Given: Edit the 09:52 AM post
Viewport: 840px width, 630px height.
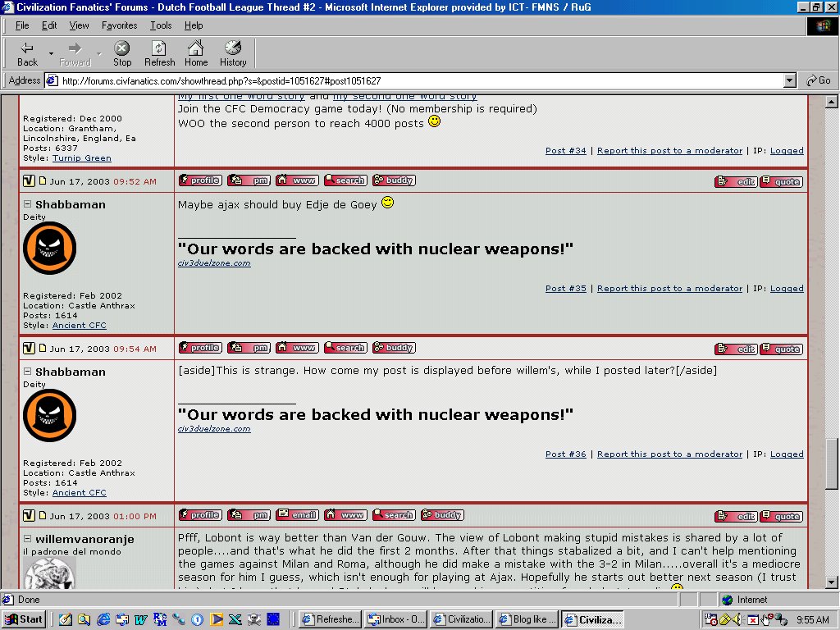Looking at the screenshot, I should (x=736, y=181).
